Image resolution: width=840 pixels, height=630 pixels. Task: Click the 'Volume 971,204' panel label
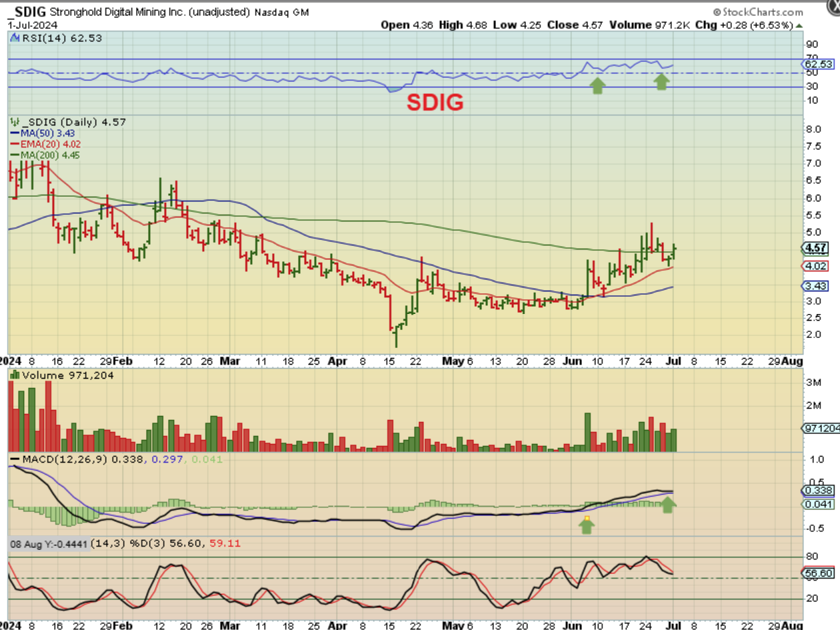click(x=68, y=375)
